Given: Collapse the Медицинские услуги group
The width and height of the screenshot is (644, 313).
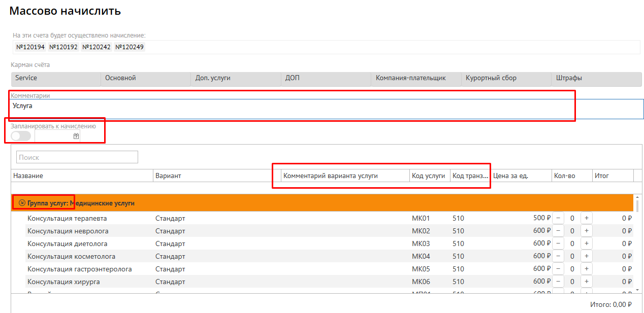Looking at the screenshot, I should pyautogui.click(x=22, y=203).
